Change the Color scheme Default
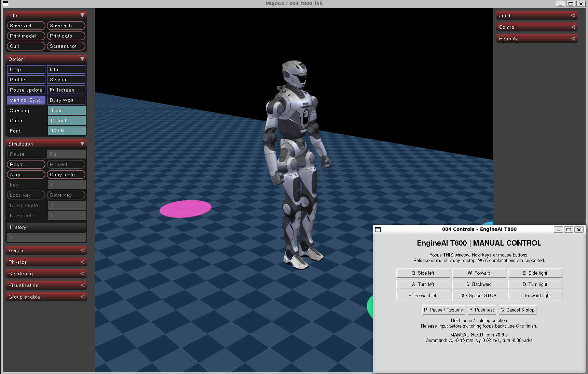Image resolution: width=588 pixels, height=374 pixels. click(67, 121)
